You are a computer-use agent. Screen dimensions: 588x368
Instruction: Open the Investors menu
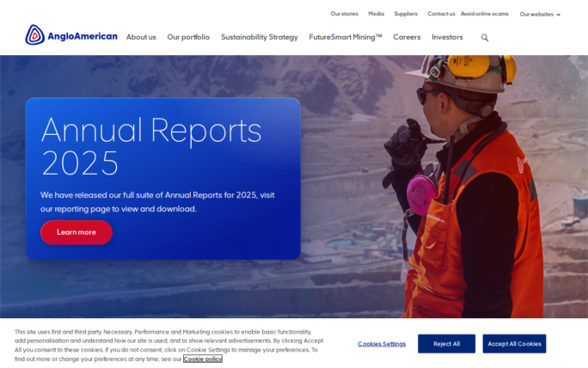(447, 37)
